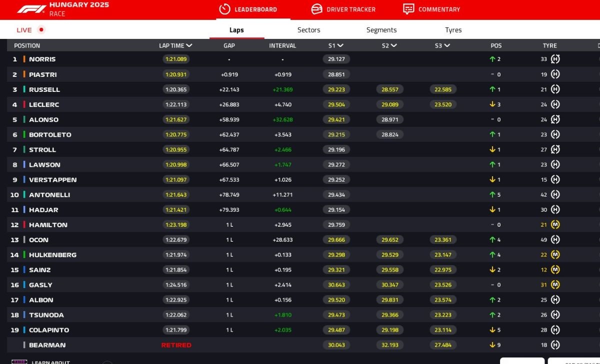Click the F1 logo in header

point(31,9)
